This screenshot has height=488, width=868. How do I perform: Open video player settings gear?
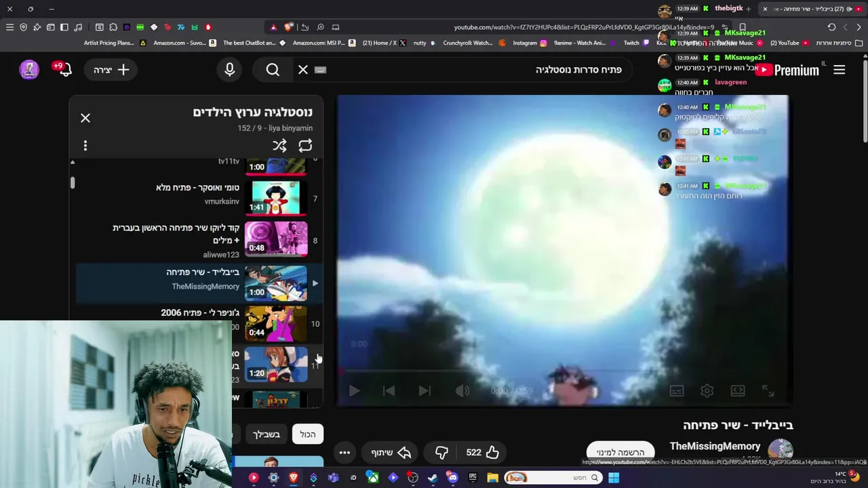[x=707, y=390]
